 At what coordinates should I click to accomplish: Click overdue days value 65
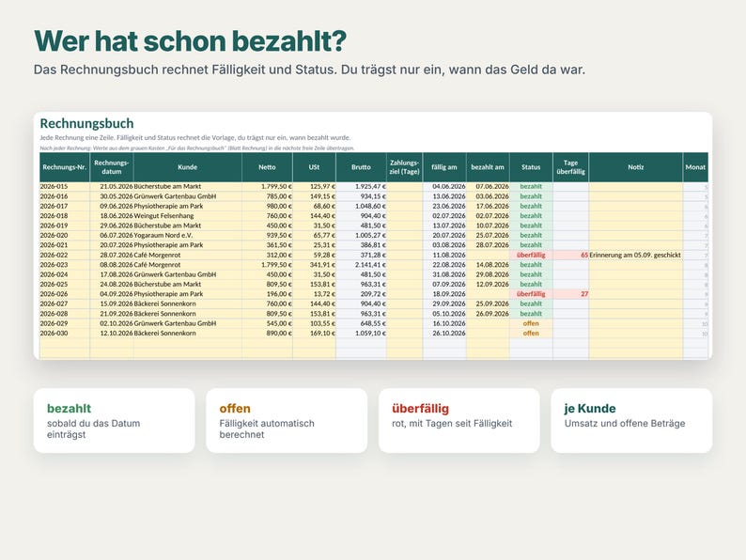tap(570, 255)
